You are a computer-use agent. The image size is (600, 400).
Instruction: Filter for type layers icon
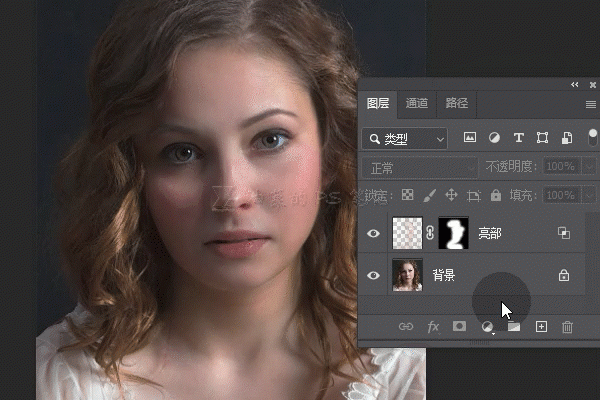(x=518, y=137)
